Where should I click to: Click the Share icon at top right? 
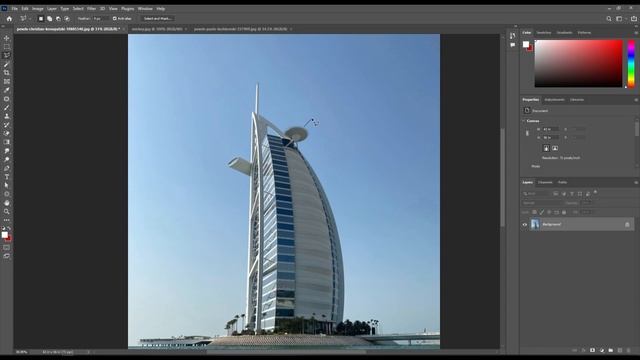coord(634,18)
